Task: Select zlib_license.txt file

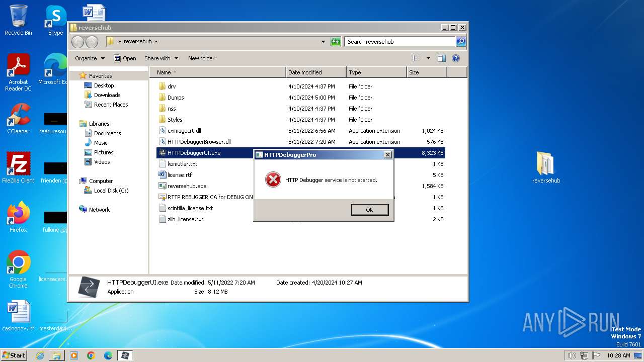Action: (185, 219)
